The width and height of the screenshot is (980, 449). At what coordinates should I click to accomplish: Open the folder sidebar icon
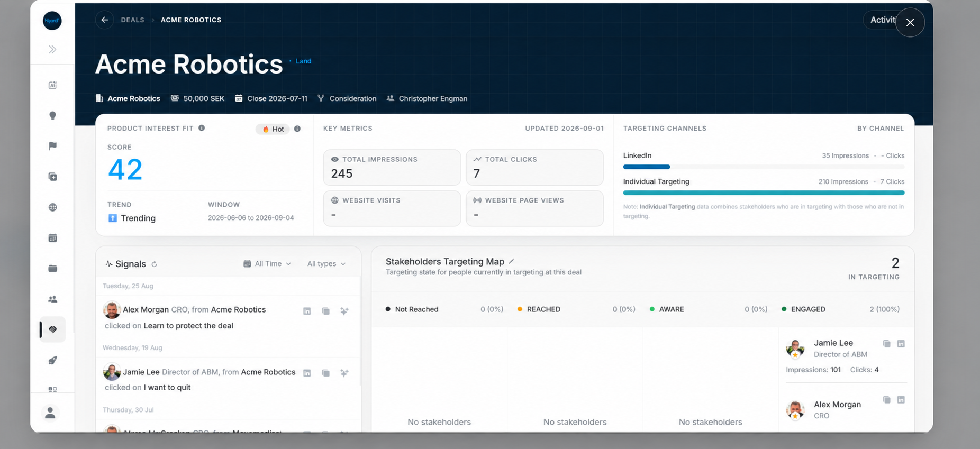tap(52, 269)
